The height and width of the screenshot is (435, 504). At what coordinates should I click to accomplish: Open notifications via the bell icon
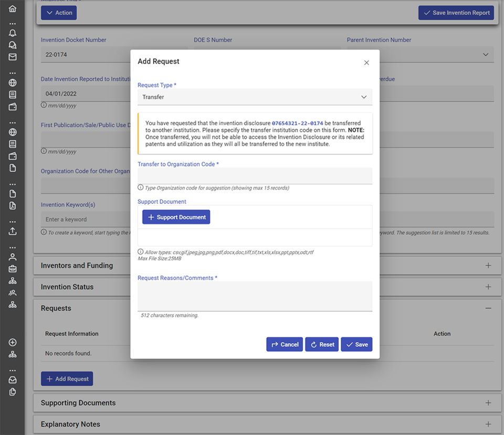[x=13, y=33]
